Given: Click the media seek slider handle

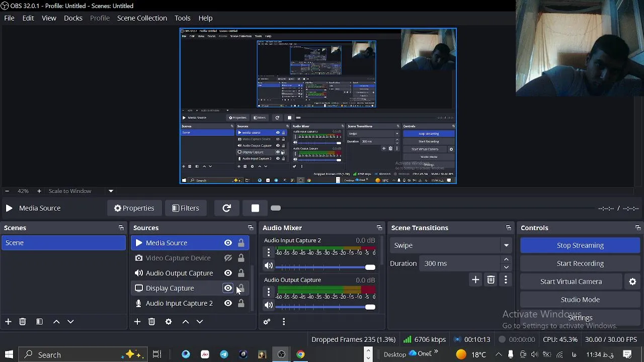Looking at the screenshot, I should 276,208.
